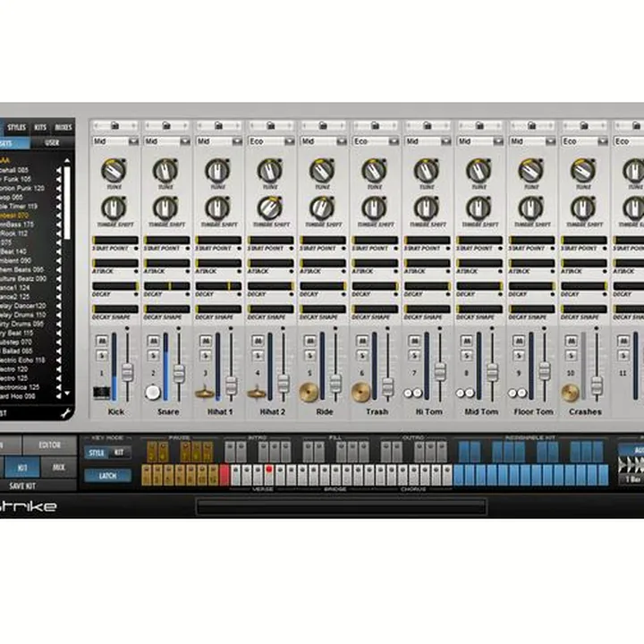Open the Mid quality dropdown on Floor Tom
The image size is (644, 644).
532,141
